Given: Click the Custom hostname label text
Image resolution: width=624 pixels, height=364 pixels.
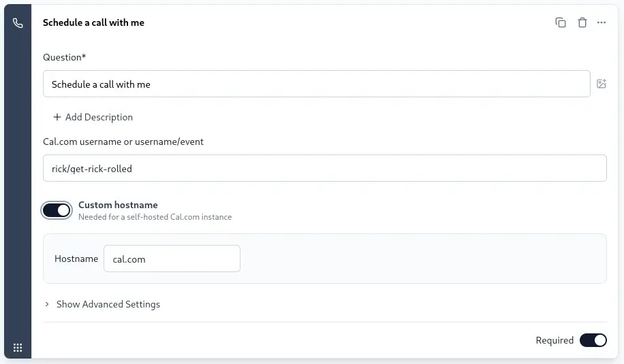Looking at the screenshot, I should click(x=118, y=205).
